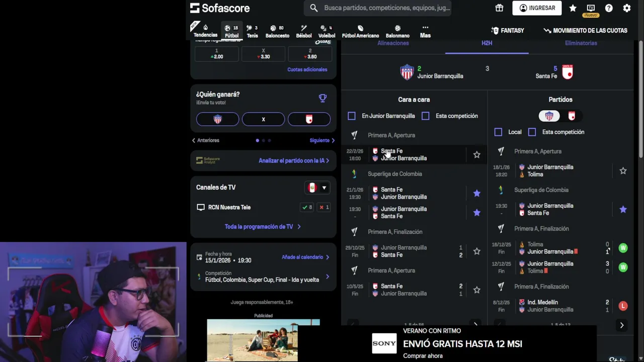
Task: Open the Mas more sports menu
Action: (425, 31)
